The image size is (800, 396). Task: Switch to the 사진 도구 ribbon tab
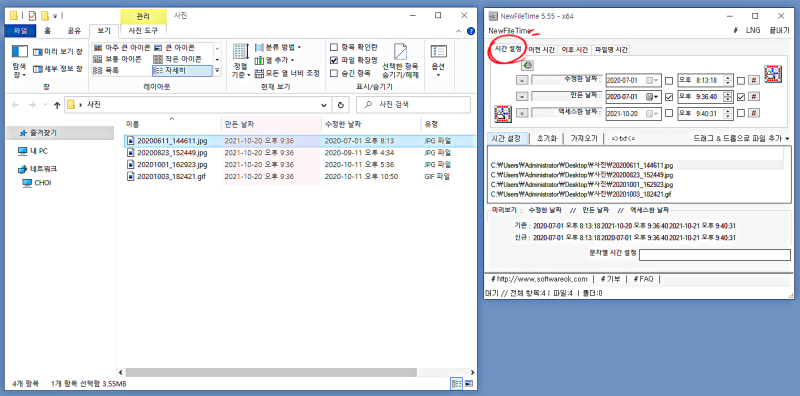pos(143,31)
